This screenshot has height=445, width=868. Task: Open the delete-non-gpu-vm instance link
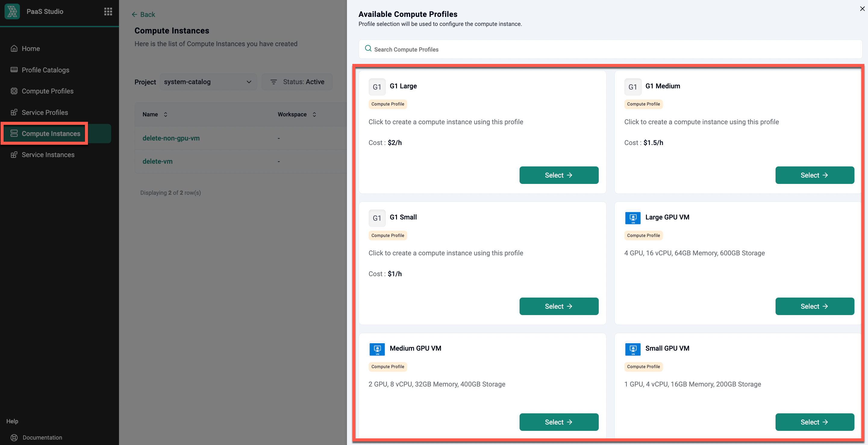171,138
